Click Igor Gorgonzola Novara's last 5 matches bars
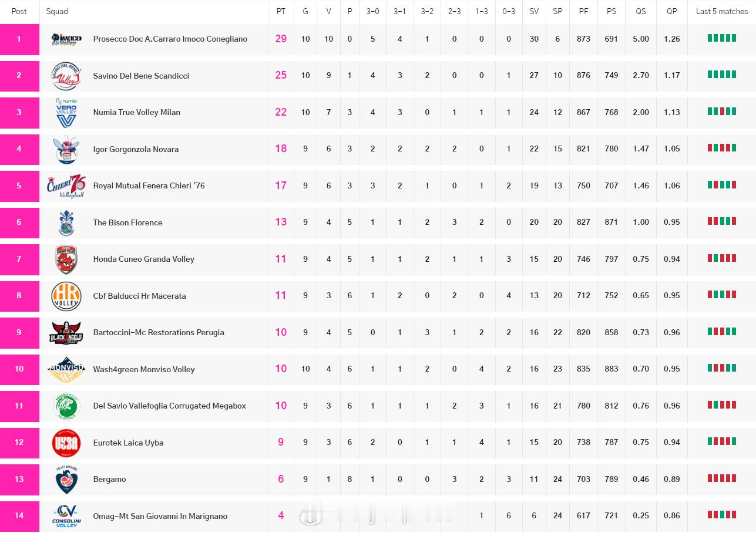The height and width of the screenshot is (533, 756). point(722,148)
